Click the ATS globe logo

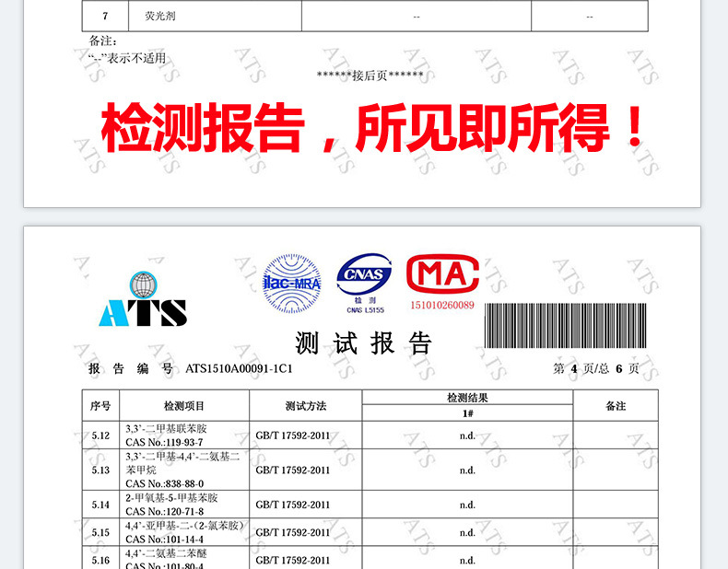(143, 298)
